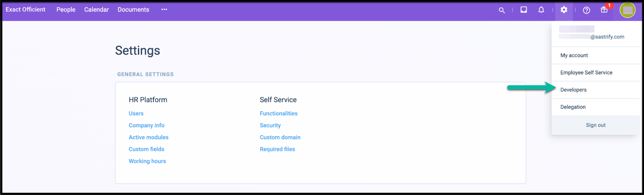The height and width of the screenshot is (195, 644).
Task: Click the Sign out button
Action: [x=596, y=125]
